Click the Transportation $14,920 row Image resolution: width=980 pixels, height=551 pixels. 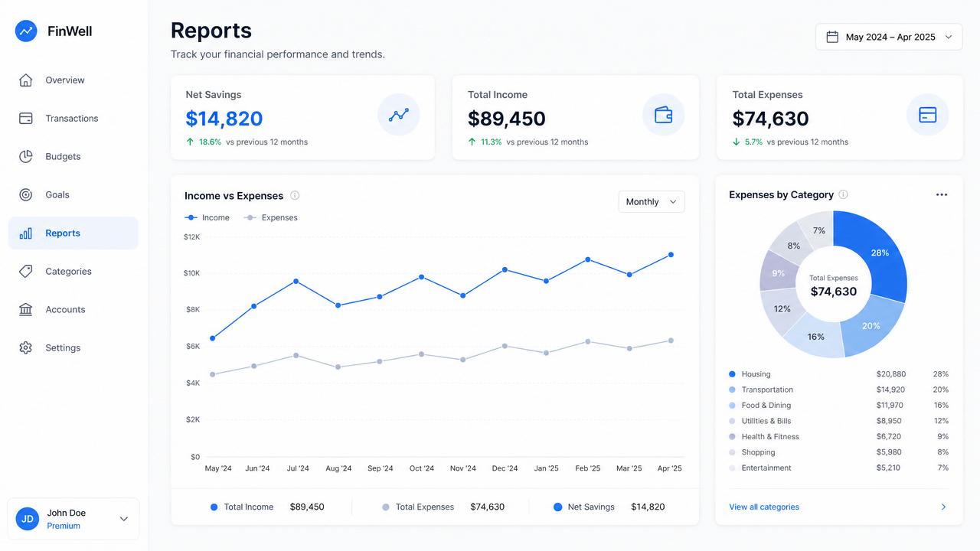[x=838, y=390]
